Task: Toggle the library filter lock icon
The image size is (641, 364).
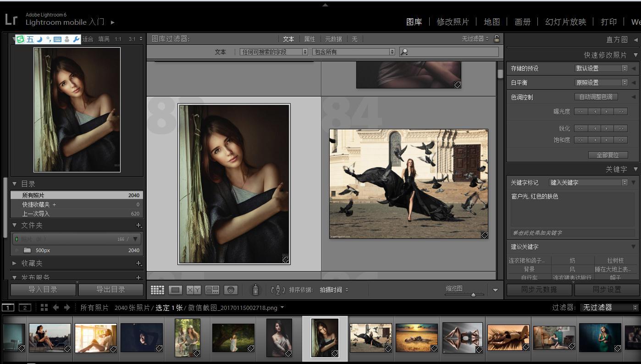Action: 497,39
